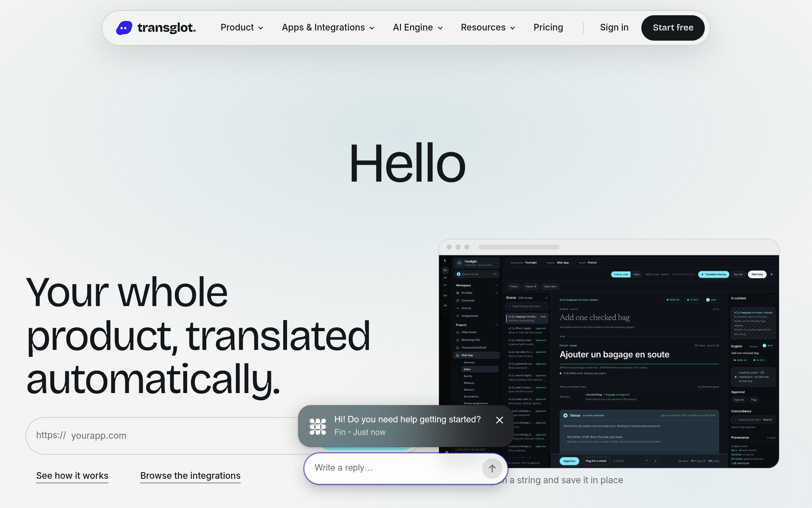Click the Sign in link
The width and height of the screenshot is (812, 508).
pos(614,28)
